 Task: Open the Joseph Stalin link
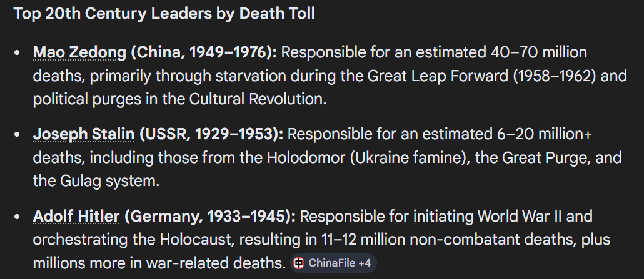coord(83,134)
